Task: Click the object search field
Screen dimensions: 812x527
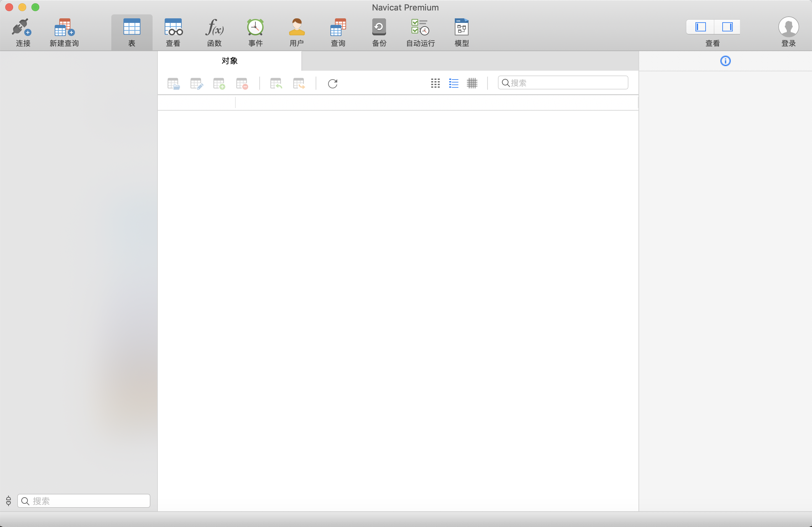Action: tap(566, 83)
